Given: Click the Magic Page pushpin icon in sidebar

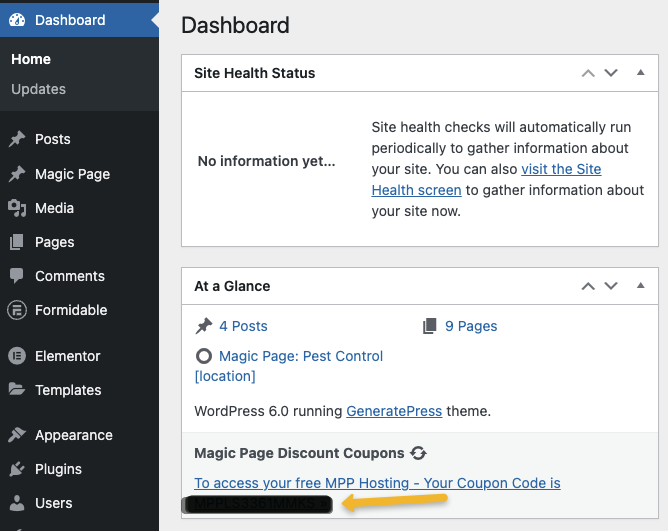Looking at the screenshot, I should pyautogui.click(x=17, y=174).
